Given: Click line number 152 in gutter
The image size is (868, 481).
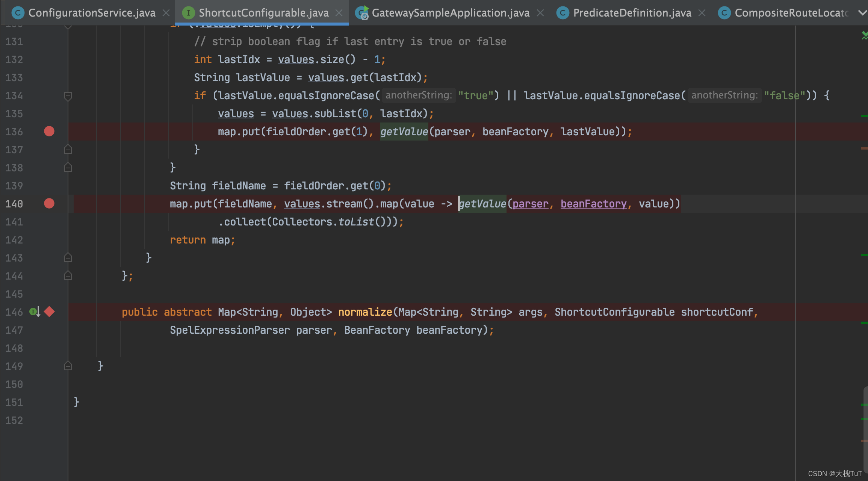Looking at the screenshot, I should coord(14,420).
